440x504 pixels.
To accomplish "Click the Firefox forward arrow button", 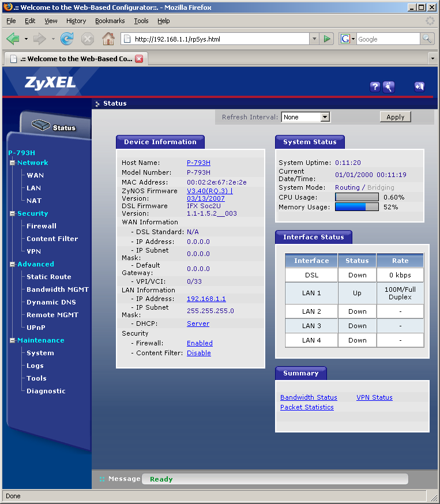I will click(40, 39).
